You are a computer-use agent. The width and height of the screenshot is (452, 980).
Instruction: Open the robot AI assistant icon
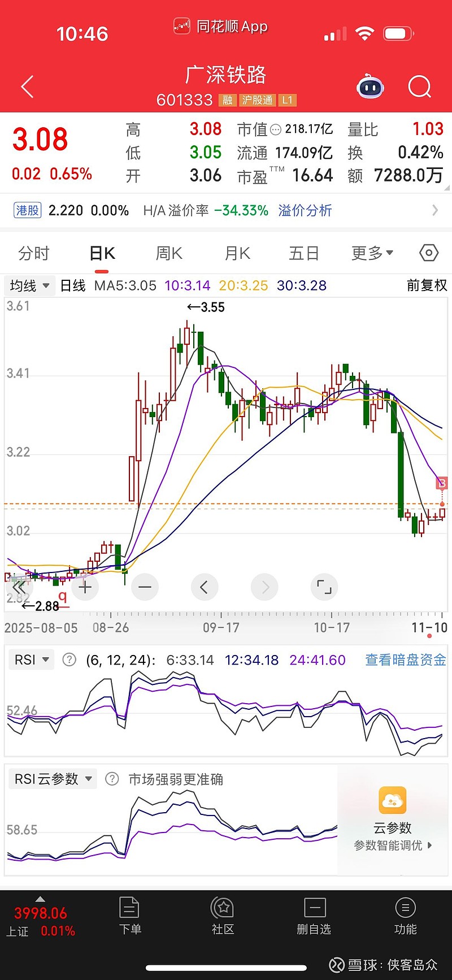(x=371, y=87)
